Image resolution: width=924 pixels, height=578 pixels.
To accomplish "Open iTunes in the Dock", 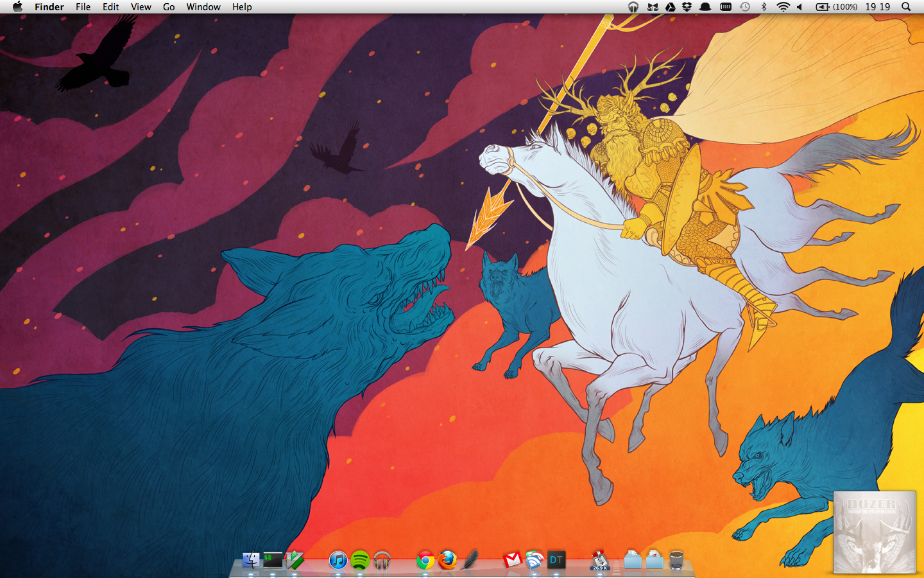I will 338,560.
